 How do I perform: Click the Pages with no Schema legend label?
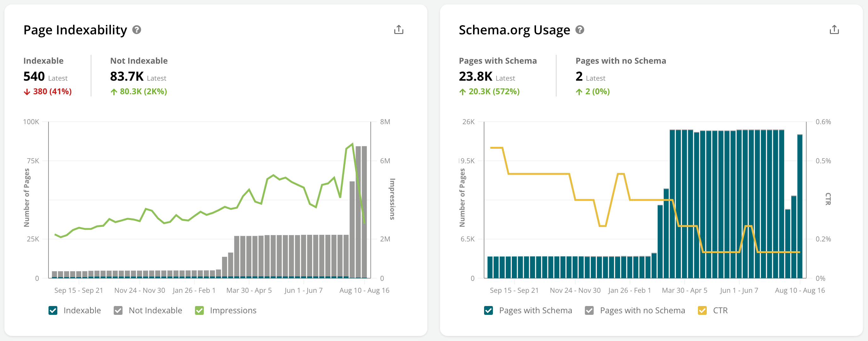[x=642, y=310]
